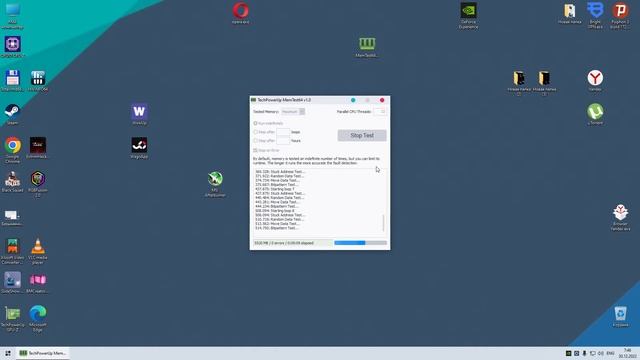Viewport: 640px width, 360px height.
Task: Open the MSI Afterburner desktop icon
Action: pyautogui.click(x=215, y=184)
